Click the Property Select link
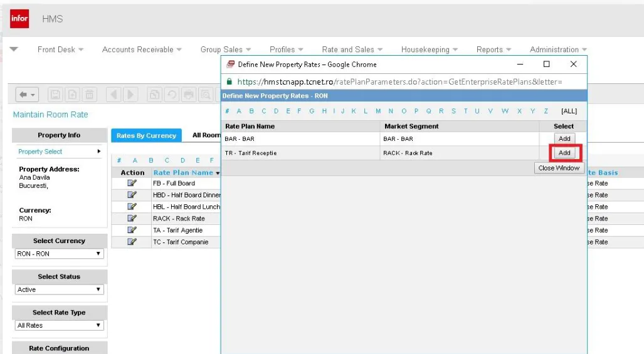 (40, 152)
